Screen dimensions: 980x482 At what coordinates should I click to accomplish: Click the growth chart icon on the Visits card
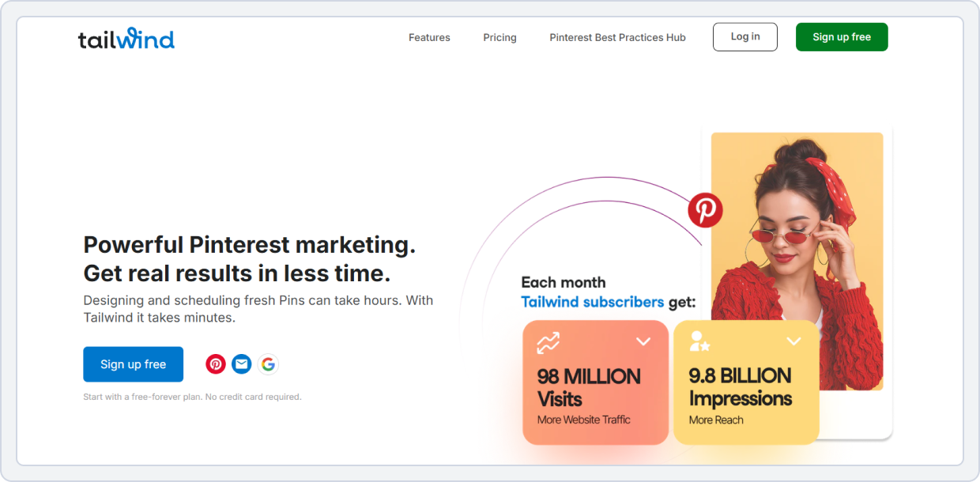(548, 342)
